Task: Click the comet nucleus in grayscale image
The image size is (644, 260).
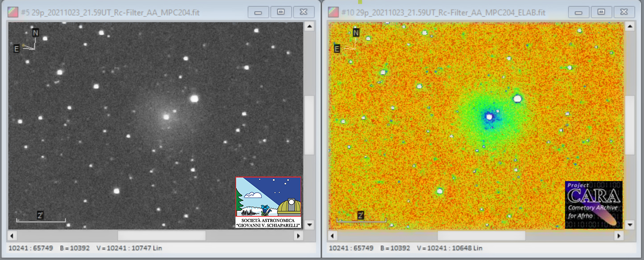Action: click(x=166, y=117)
